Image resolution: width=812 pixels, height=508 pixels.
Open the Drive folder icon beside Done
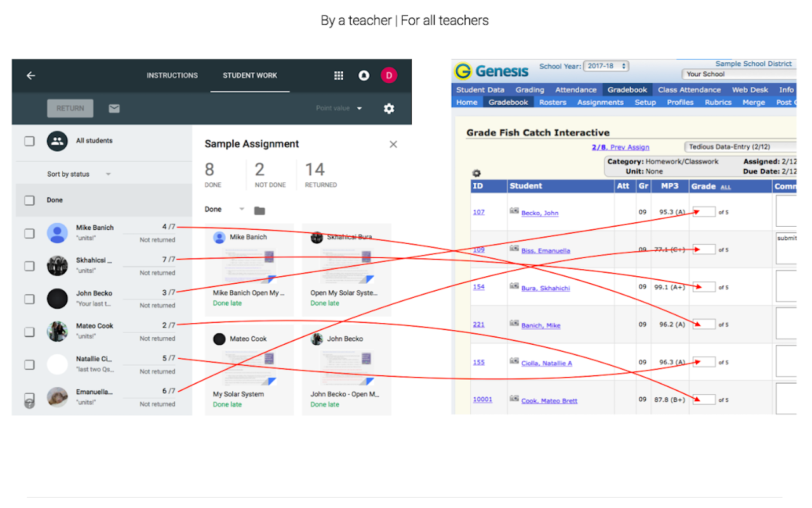[x=259, y=210]
